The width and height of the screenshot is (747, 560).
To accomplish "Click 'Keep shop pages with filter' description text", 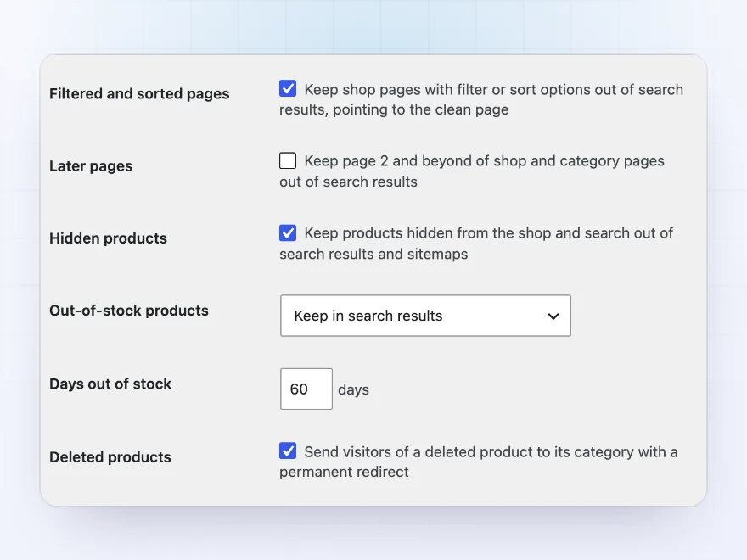I will pyautogui.click(x=481, y=99).
